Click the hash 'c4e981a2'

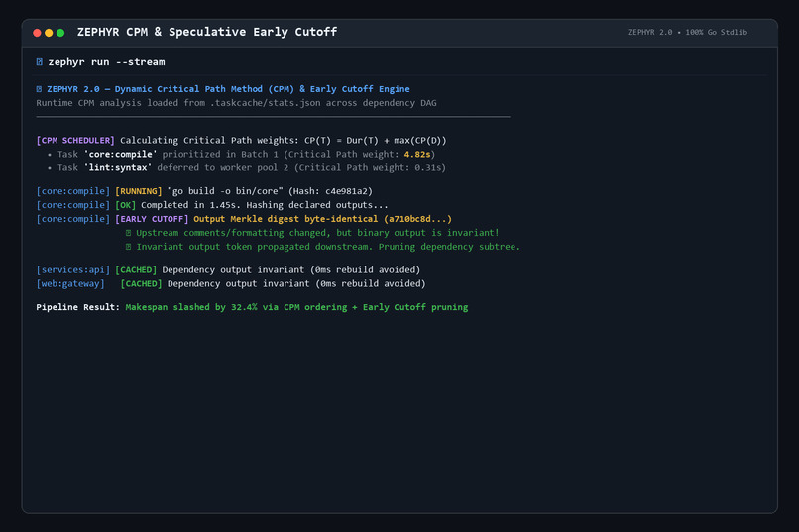point(346,191)
